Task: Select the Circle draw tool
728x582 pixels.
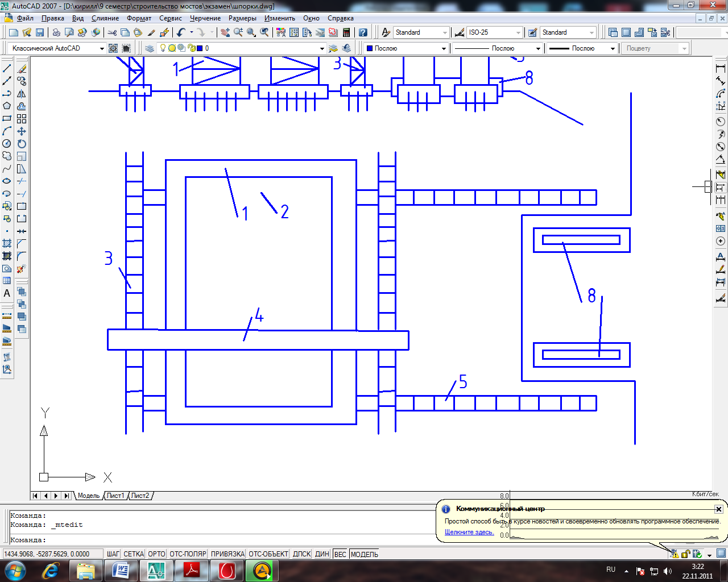Action: point(7,144)
